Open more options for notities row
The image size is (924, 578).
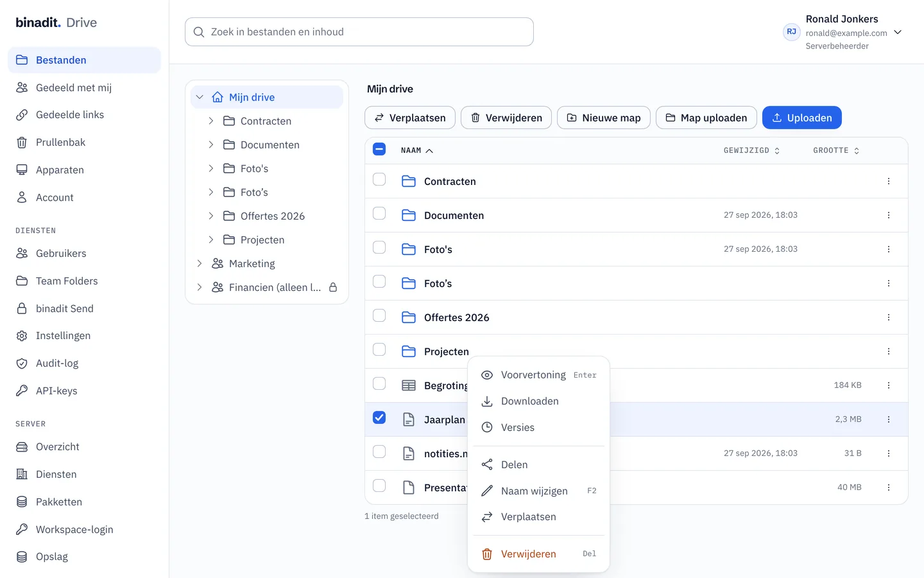point(889,453)
